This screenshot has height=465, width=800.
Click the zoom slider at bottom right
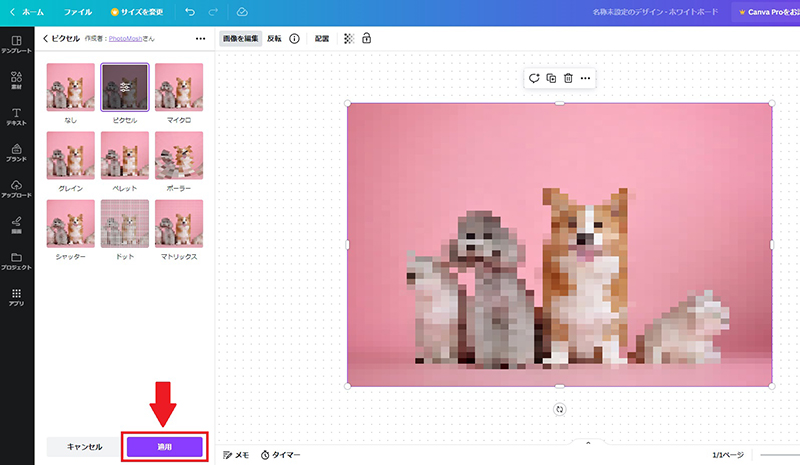tap(780, 455)
